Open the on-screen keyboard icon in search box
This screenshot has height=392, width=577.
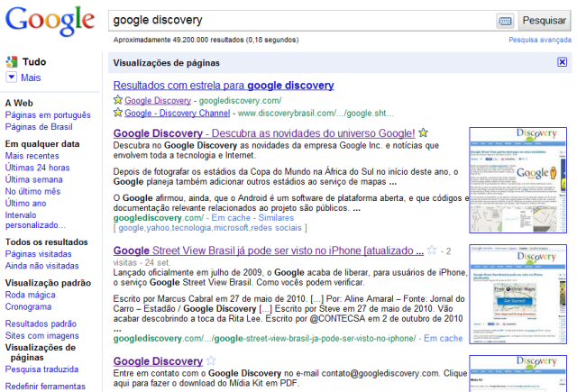coord(505,20)
